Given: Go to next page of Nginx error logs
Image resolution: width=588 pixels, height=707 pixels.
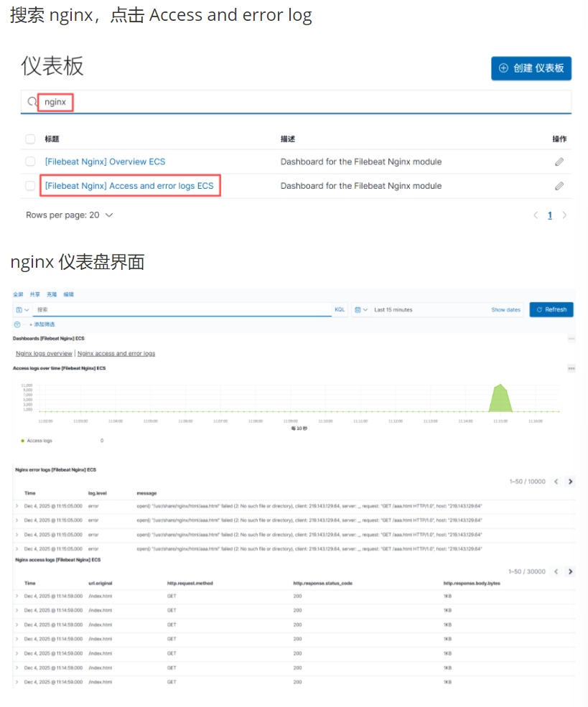Looking at the screenshot, I should (x=570, y=482).
